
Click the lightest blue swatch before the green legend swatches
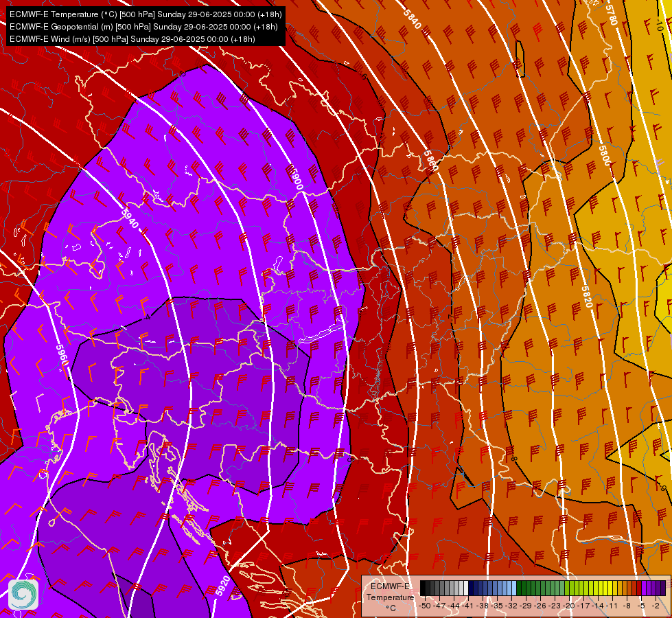pos(514,588)
